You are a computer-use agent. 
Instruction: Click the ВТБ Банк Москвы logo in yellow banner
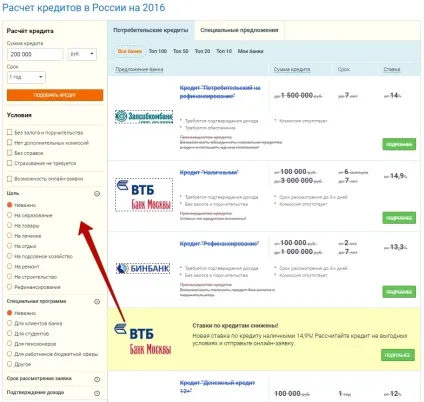[143, 339]
